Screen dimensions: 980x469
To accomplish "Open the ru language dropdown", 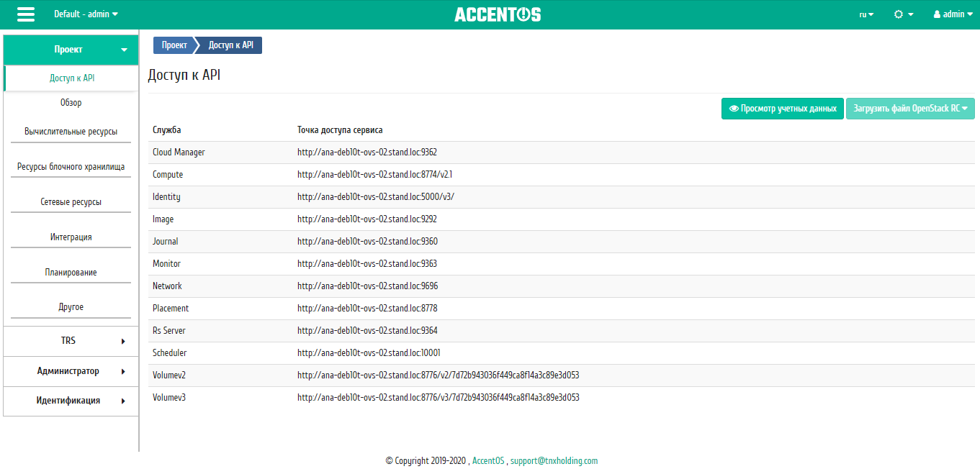I will click(866, 14).
